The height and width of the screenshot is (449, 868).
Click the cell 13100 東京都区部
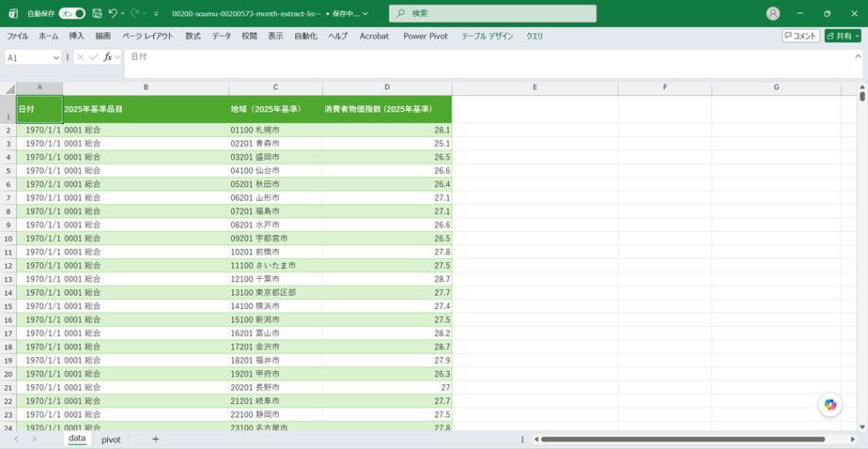tap(275, 292)
